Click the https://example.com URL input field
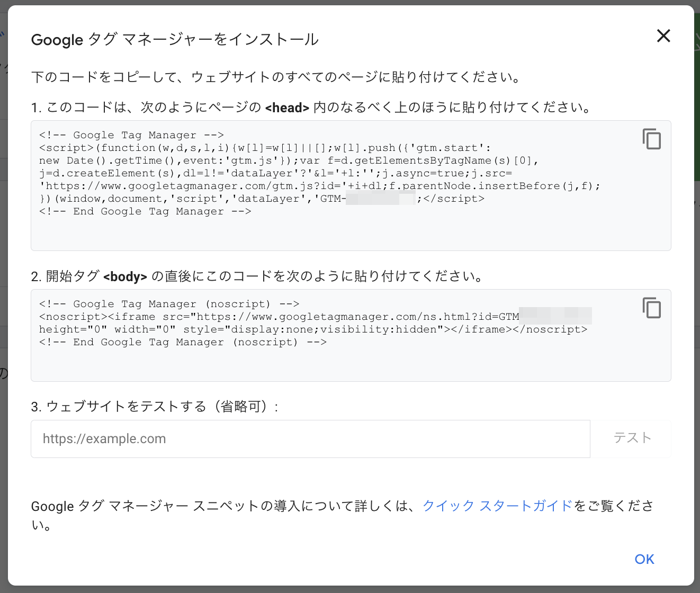Viewport: 700px width, 593px height. (310, 439)
